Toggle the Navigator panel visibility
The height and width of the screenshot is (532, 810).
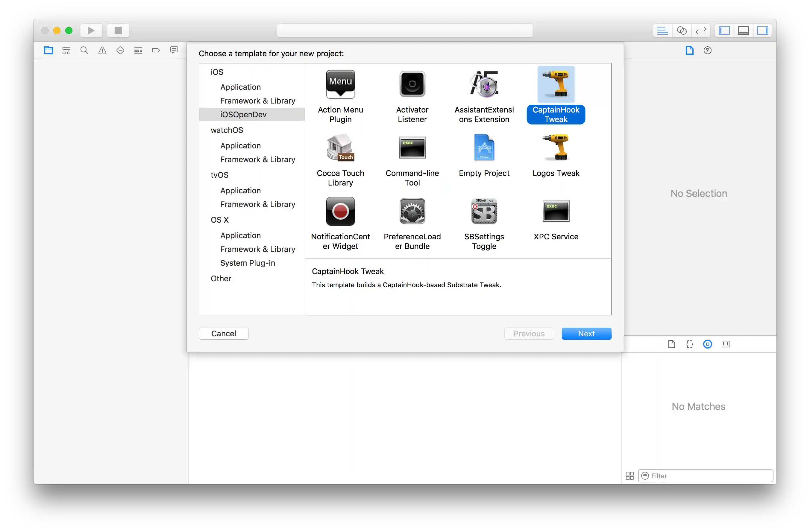tap(724, 30)
